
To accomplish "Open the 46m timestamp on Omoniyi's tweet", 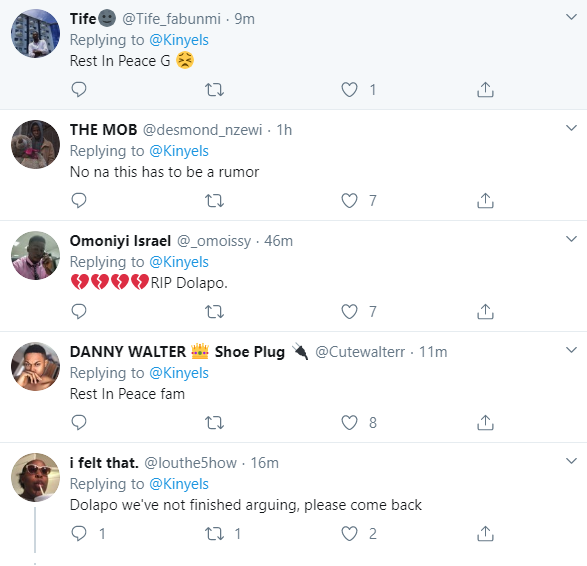I will (278, 241).
